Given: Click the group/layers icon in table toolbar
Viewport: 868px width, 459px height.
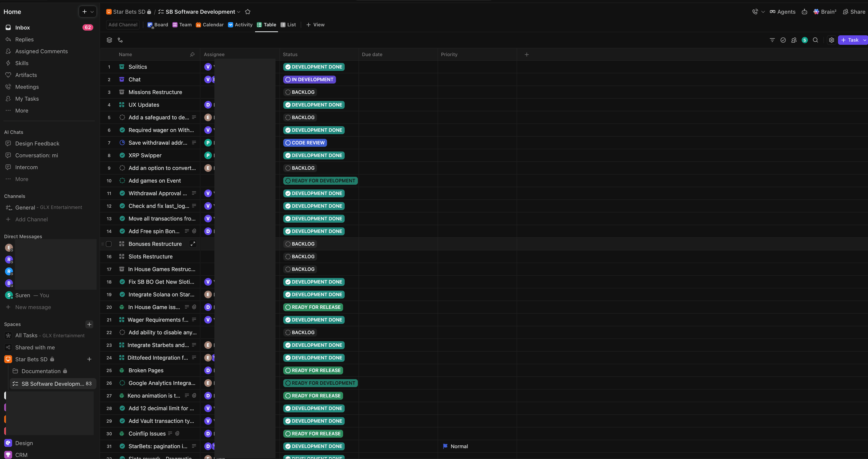Looking at the screenshot, I should pos(109,40).
